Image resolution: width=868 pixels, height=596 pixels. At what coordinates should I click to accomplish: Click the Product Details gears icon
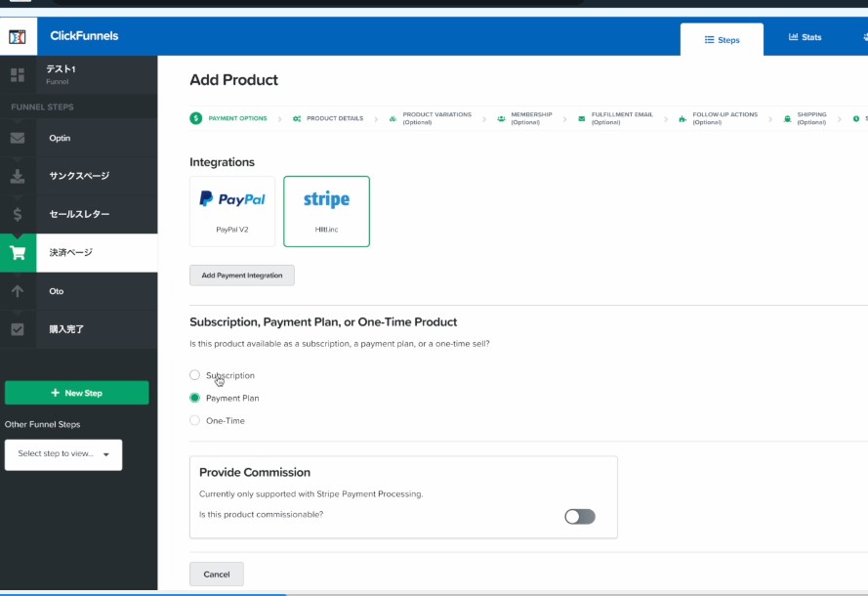tap(297, 118)
